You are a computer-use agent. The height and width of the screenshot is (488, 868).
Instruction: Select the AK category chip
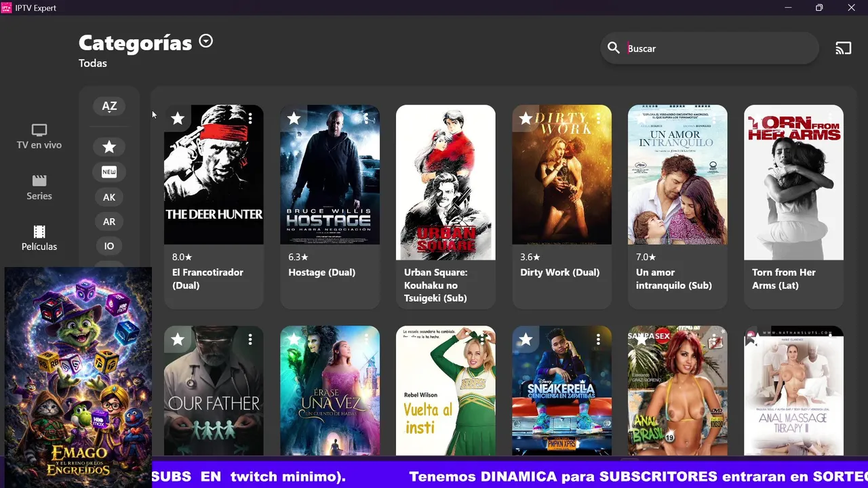(109, 197)
